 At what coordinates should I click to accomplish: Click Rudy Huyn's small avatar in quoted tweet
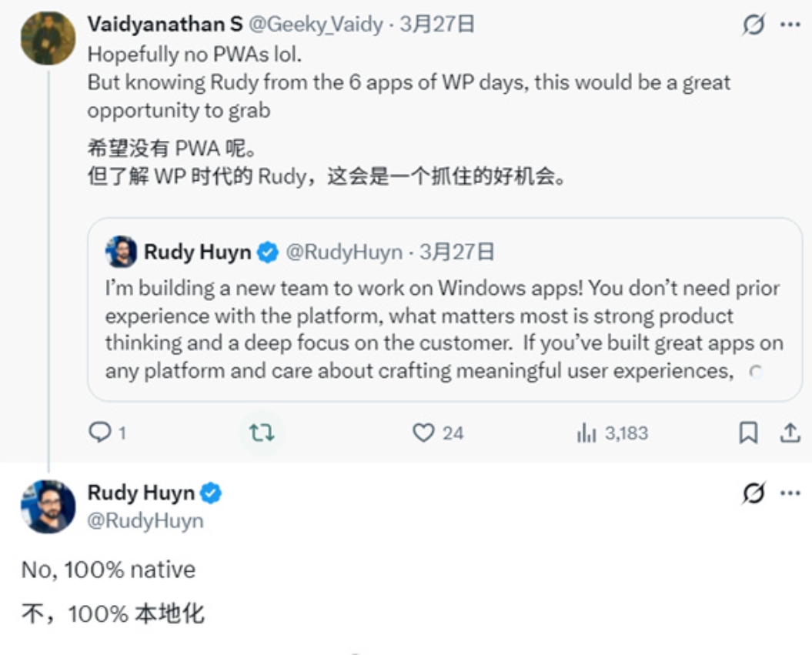point(122,252)
